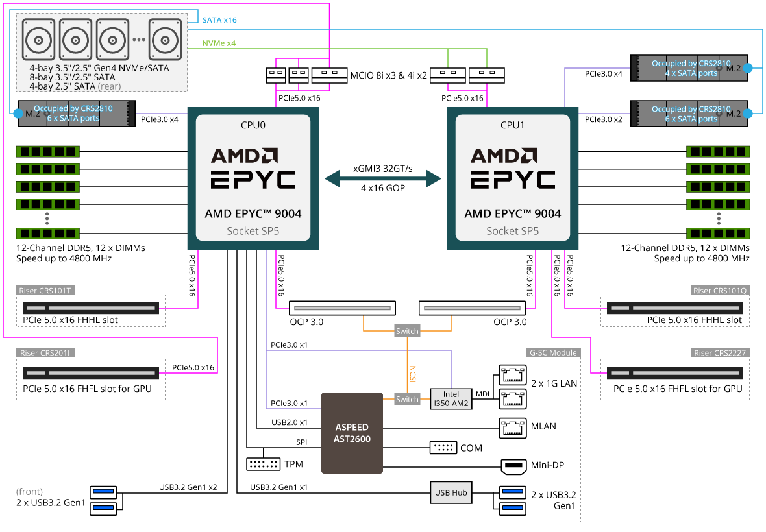
Task: Click the "NVMe x4" label
Action: pyautogui.click(x=219, y=43)
